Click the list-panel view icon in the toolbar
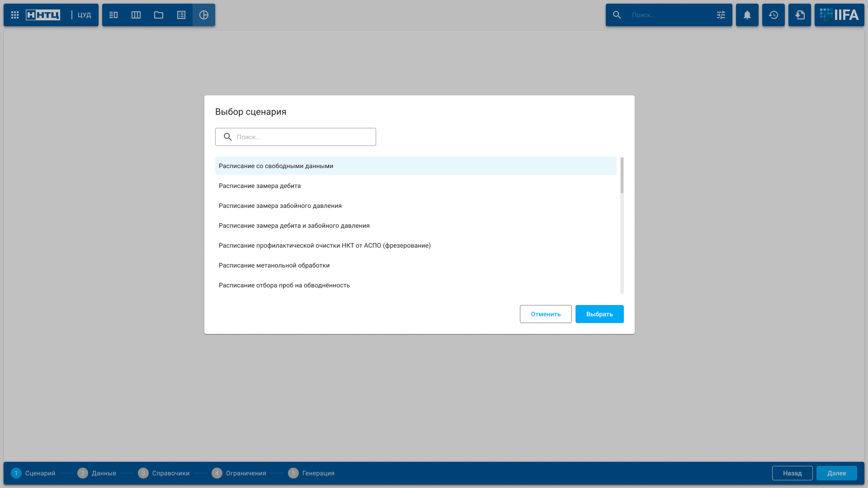Viewport: 868px width, 488px height. tap(113, 15)
